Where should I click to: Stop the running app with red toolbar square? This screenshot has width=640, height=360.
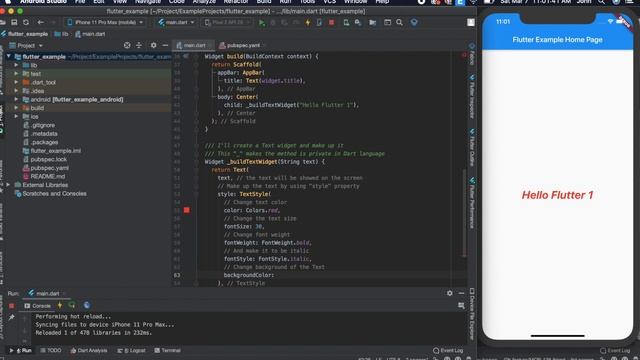coord(331,22)
